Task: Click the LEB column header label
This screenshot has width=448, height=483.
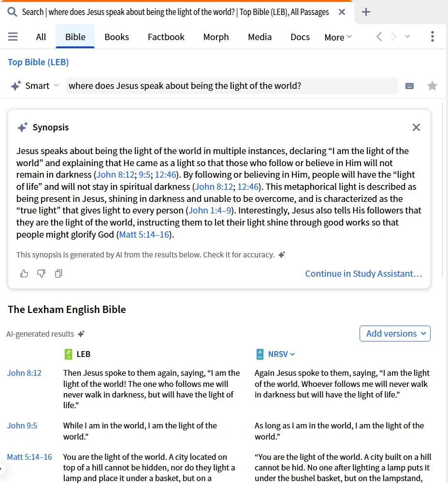Action: [84, 354]
